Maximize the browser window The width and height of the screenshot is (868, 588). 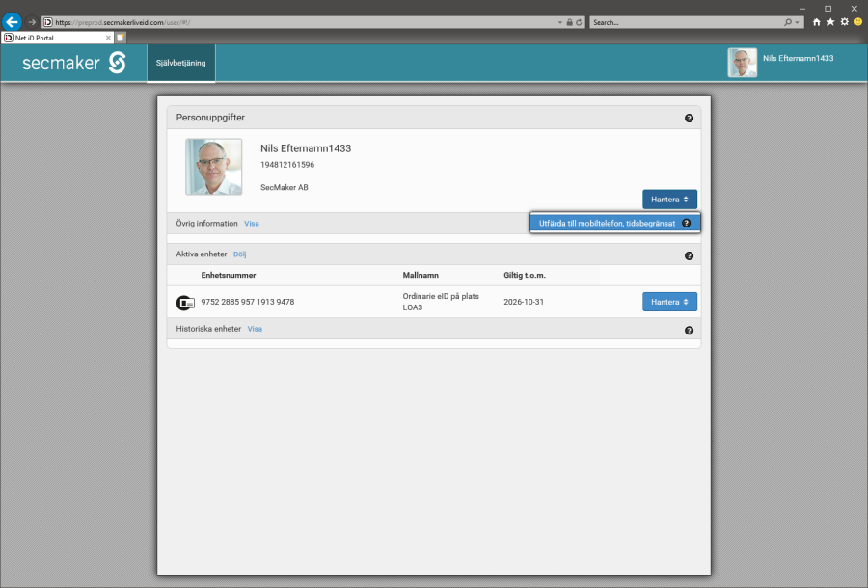828,9
